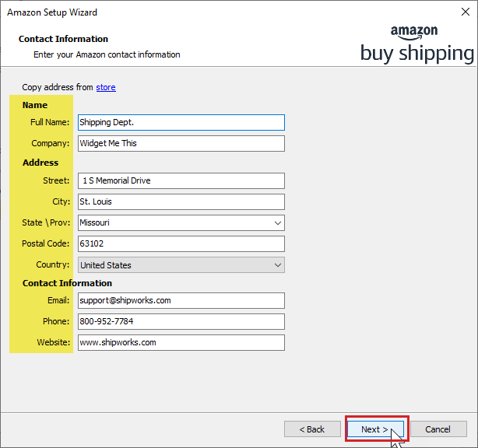Click the store link to copy address
The height and width of the screenshot is (448, 478).
(106, 87)
